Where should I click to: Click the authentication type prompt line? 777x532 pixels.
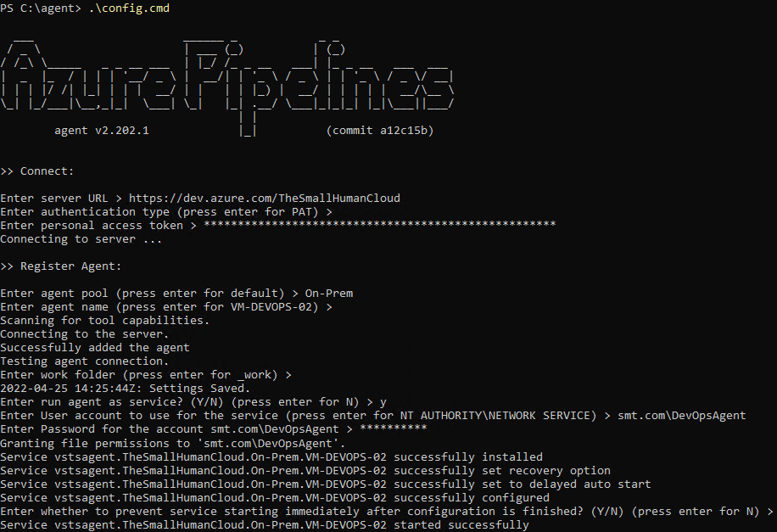tap(166, 211)
